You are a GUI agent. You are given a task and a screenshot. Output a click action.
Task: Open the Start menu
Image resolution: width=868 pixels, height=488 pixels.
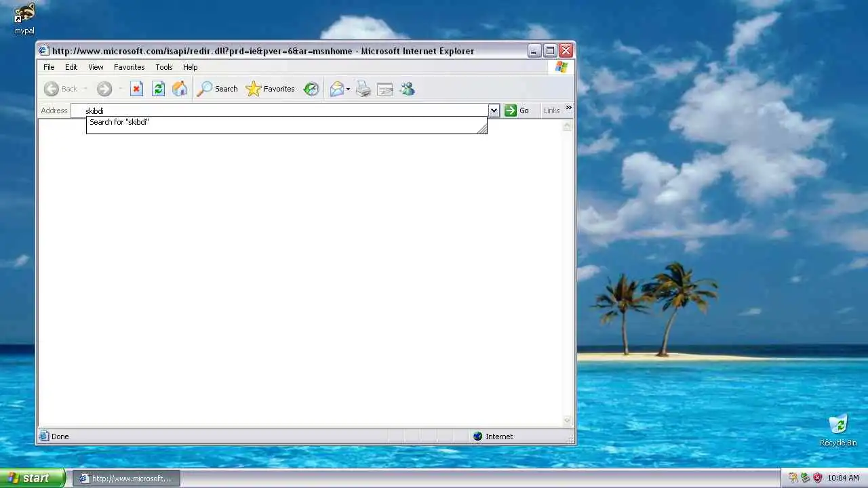coord(33,478)
